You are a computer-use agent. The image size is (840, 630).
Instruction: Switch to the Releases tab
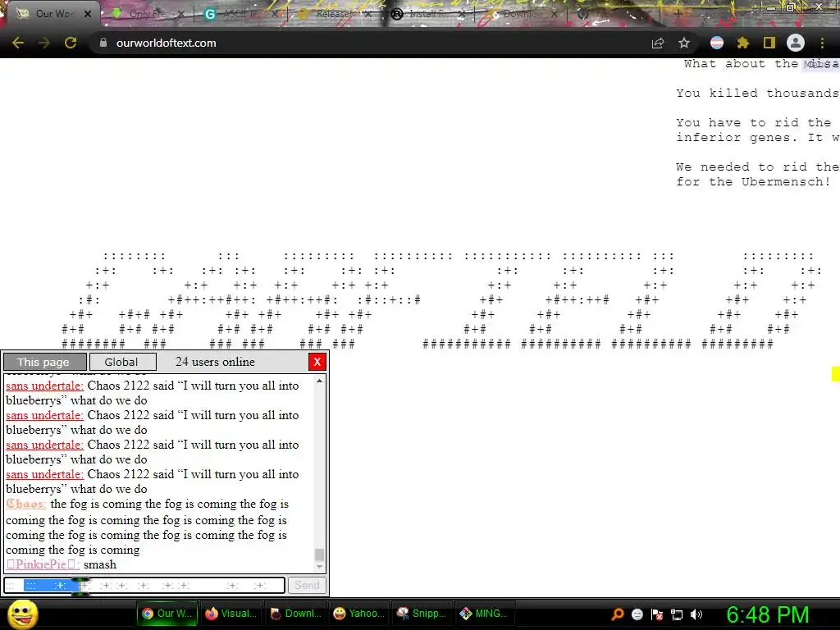[x=332, y=14]
